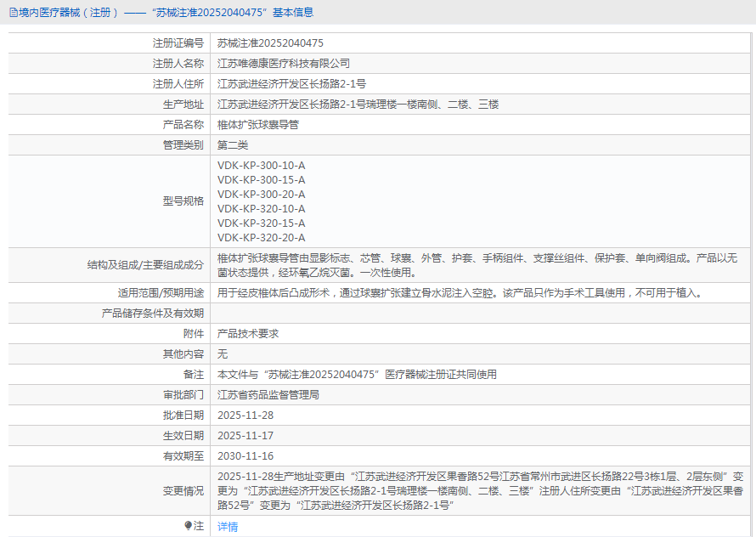Select model VDK-KP-320-15-A

[x=261, y=223]
